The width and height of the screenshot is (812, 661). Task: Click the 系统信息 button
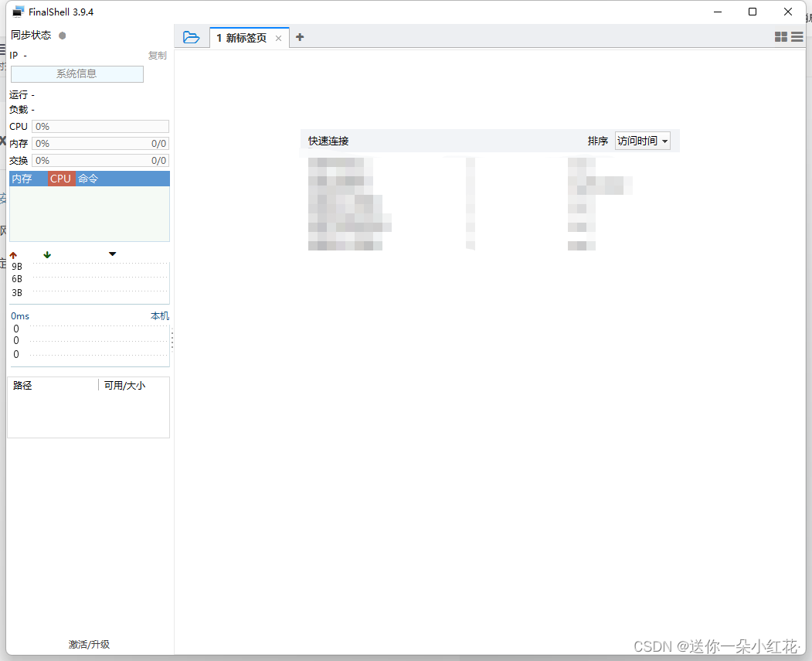coord(77,73)
